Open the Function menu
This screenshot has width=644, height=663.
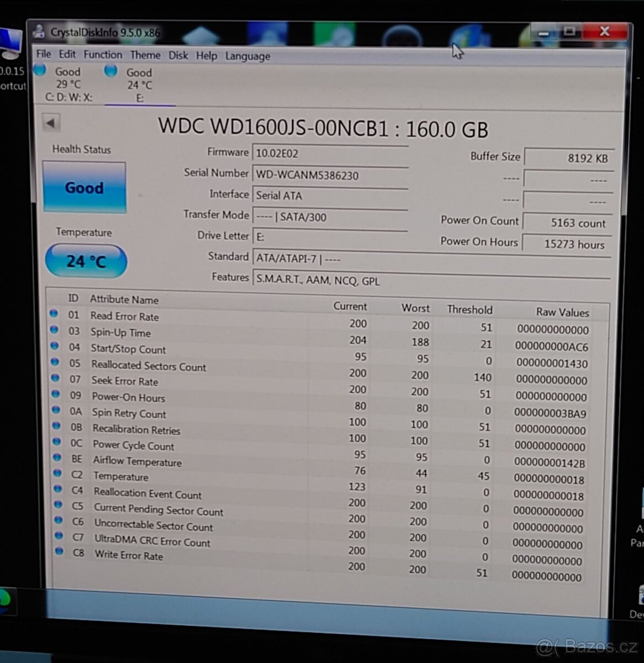103,55
